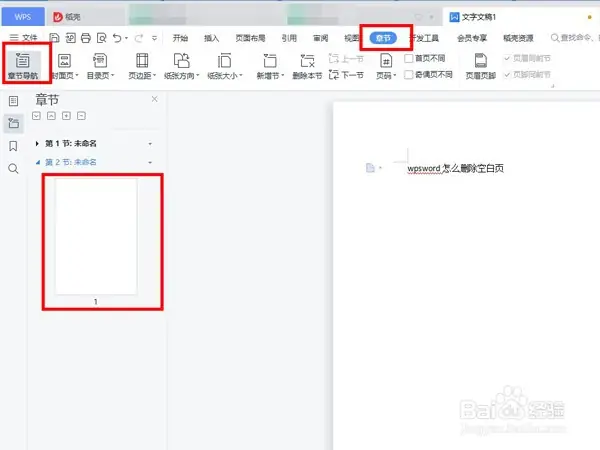Switch to the Member Exclusive (会员专享) tab

coord(472,38)
